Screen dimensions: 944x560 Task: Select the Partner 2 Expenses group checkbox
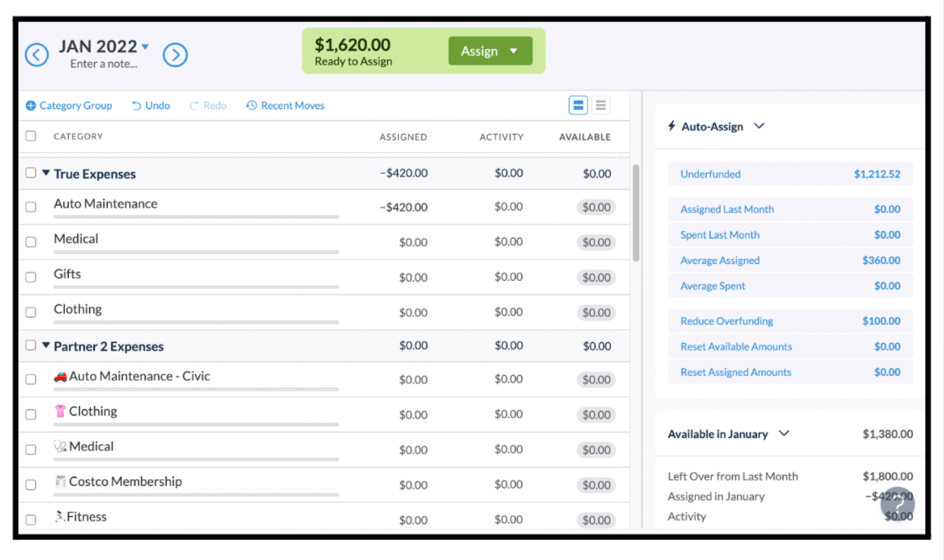pyautogui.click(x=30, y=346)
